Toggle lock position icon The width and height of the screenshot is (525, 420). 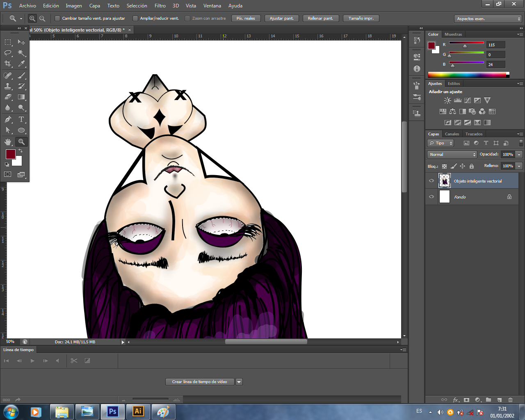click(462, 166)
